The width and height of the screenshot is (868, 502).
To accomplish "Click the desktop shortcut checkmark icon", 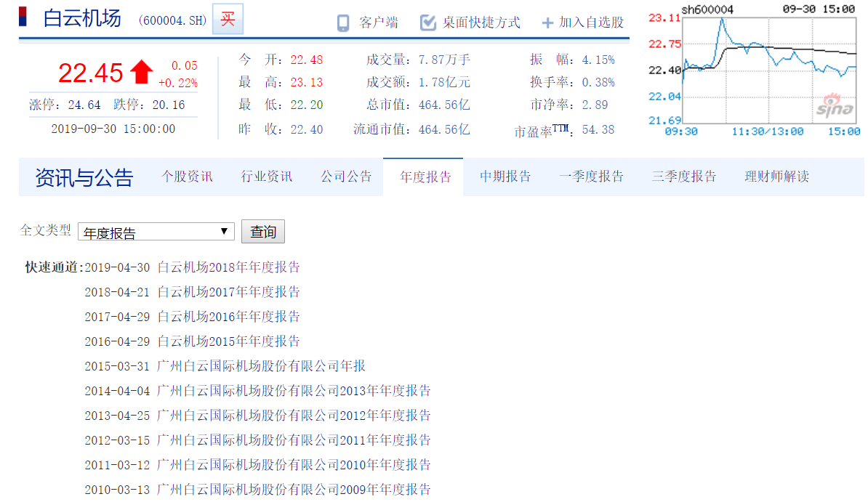I will [428, 23].
